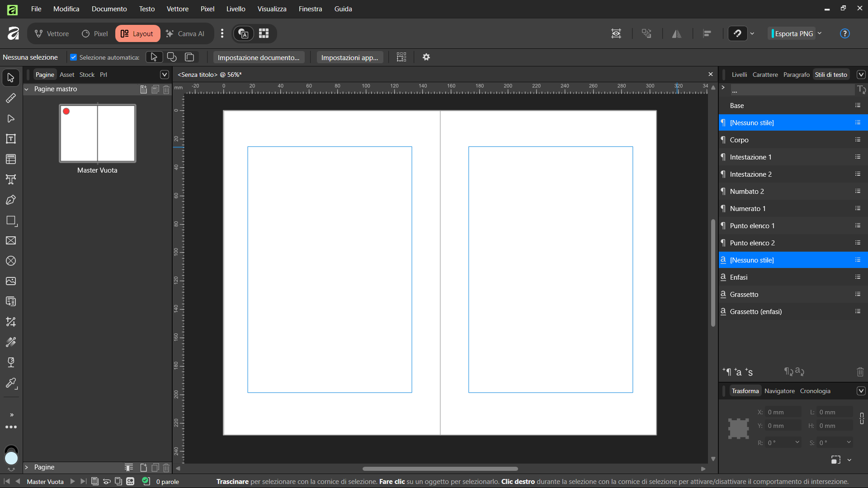Select the Master Vuota thumbnail
The height and width of the screenshot is (488, 868).
pos(97,133)
